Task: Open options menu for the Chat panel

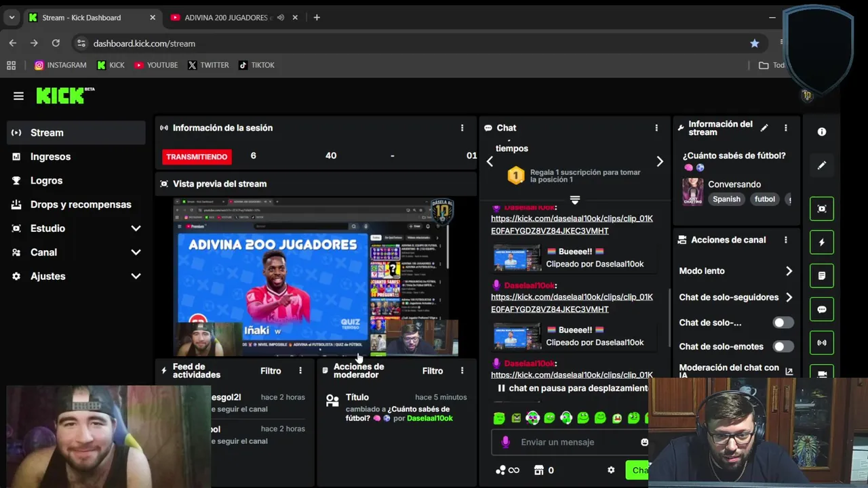Action: [x=656, y=127]
